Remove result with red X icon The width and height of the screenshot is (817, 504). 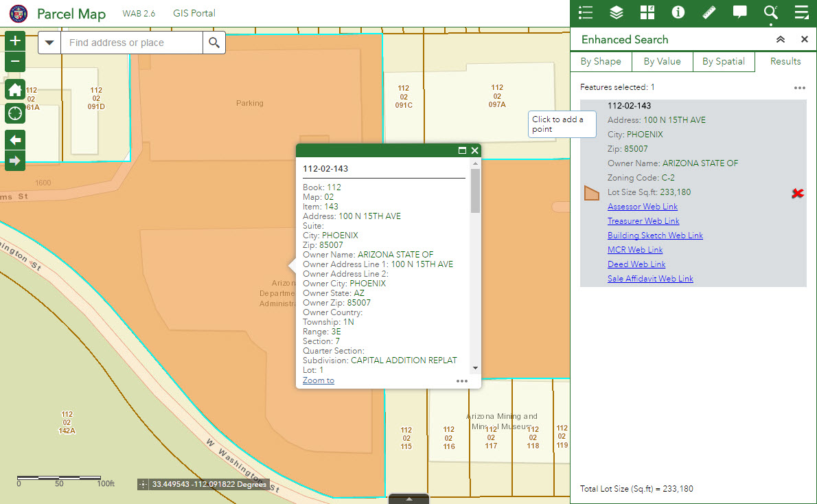[797, 194]
